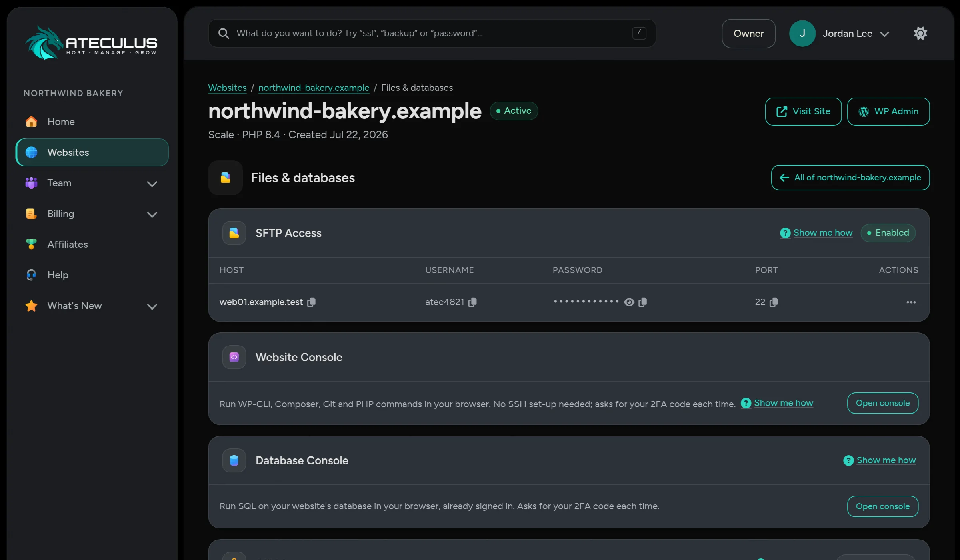The image size is (960, 560).
Task: Click the SFTP Access folder icon
Action: [x=234, y=233]
